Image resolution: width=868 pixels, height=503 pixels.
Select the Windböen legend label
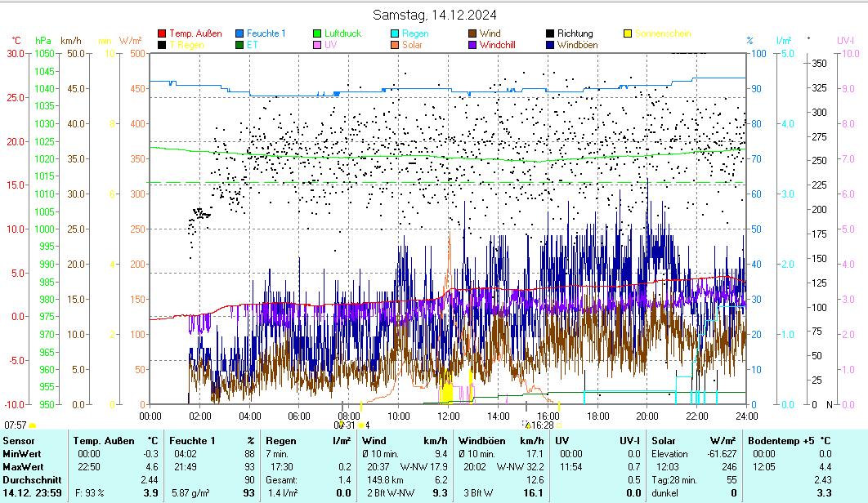[577, 45]
